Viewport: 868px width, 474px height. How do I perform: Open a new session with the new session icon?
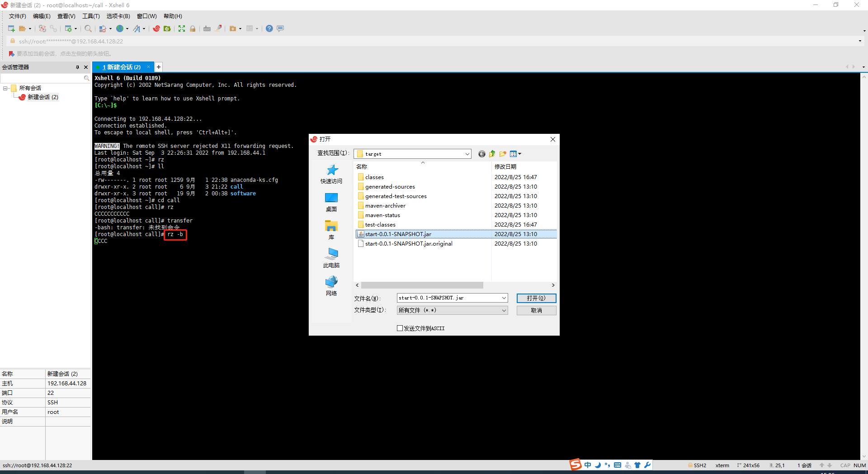point(11,28)
